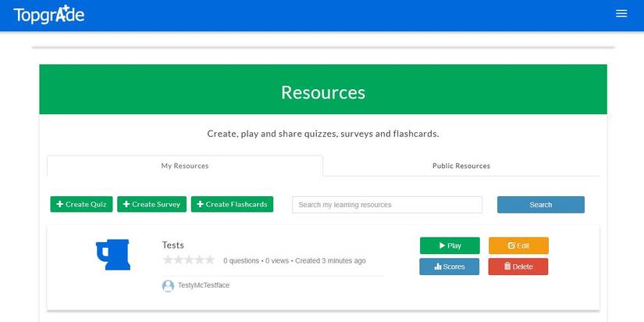Click the 'Create, play and share quizzes' subtitle
Viewport: 644px width, 322px height.
[x=323, y=134]
